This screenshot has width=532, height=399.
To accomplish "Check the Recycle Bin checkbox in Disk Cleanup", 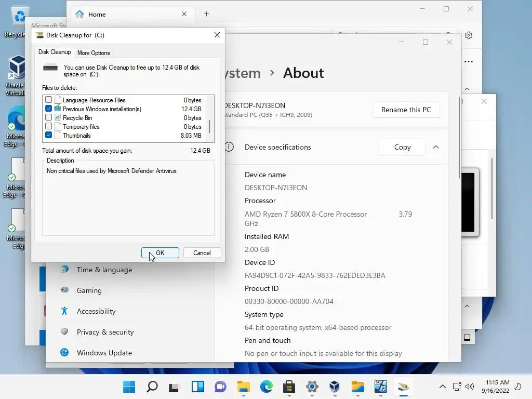I will pos(48,117).
